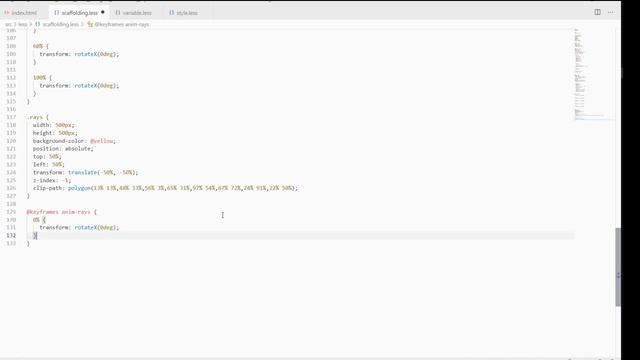This screenshot has height=360, width=640.
Task: Click the polygon clip-path value
Action: [182, 188]
